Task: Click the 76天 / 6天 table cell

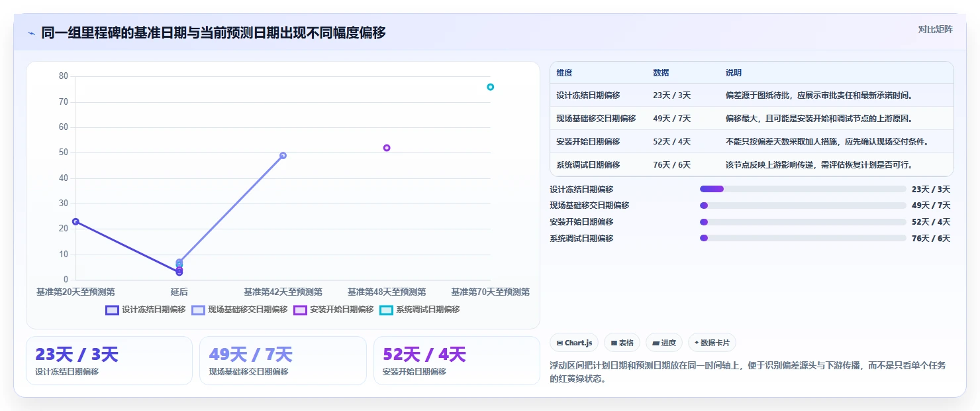Action: click(683, 164)
